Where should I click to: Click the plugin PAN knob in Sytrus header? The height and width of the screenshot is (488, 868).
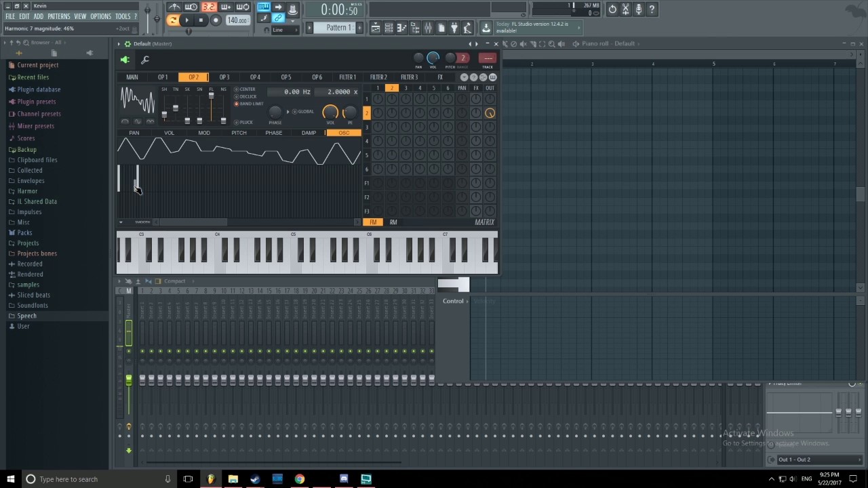[x=418, y=58]
